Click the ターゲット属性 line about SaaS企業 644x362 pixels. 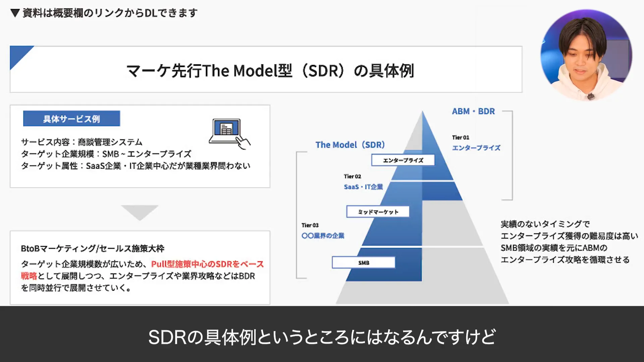(136, 166)
